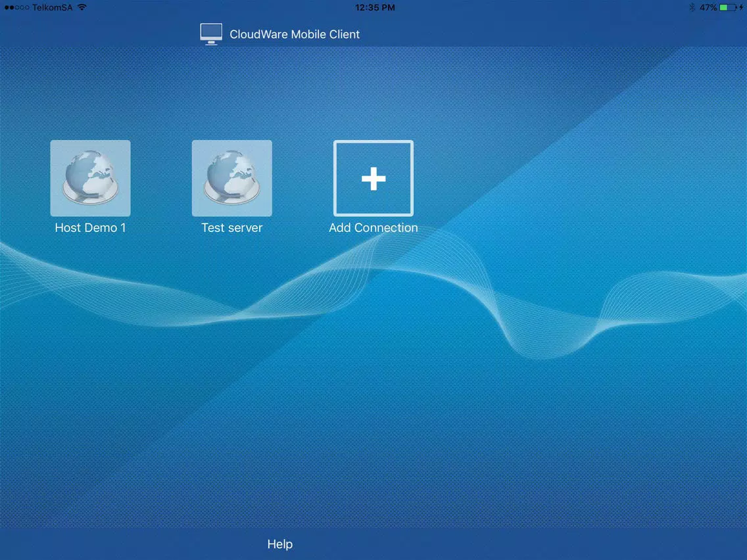747x560 pixels.
Task: Click the CloudWare monitor icon in header
Action: [x=211, y=34]
